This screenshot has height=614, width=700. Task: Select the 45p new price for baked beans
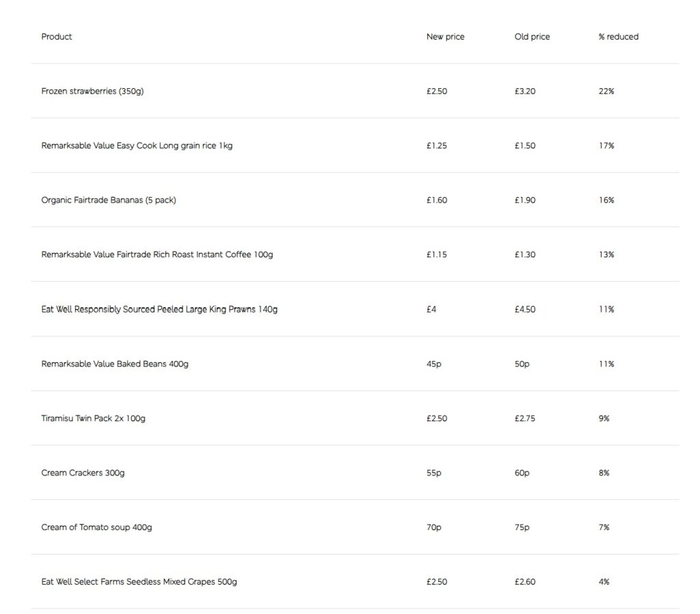pyautogui.click(x=434, y=364)
